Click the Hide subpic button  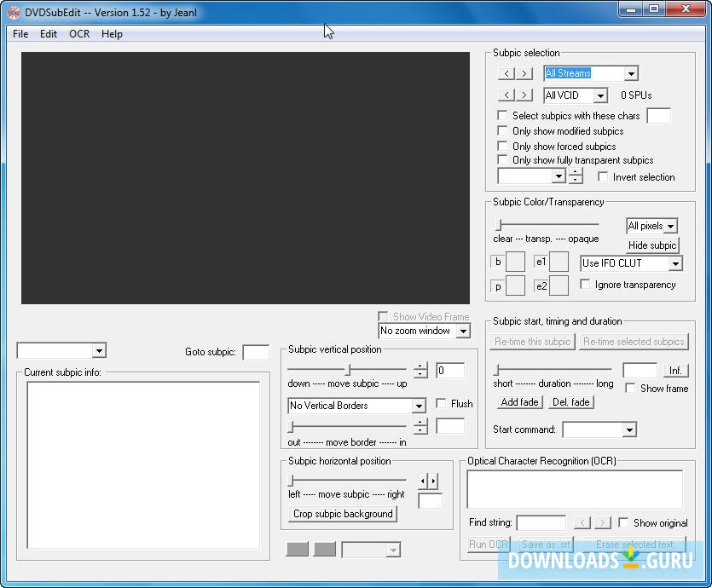point(651,245)
